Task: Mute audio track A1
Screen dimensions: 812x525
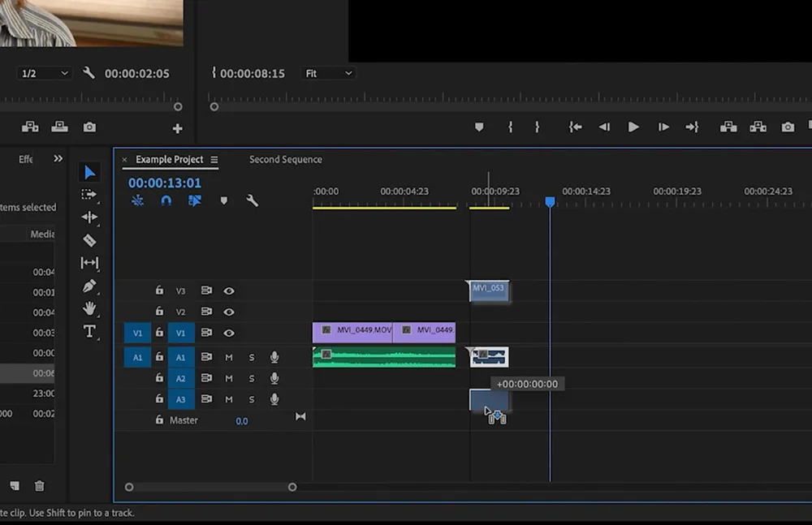Action: click(x=229, y=357)
